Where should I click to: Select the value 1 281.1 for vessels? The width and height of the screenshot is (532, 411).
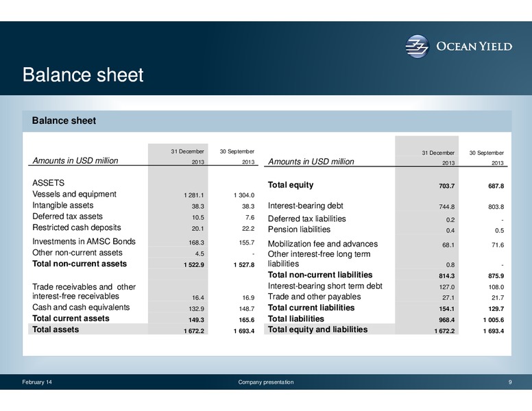coord(194,195)
